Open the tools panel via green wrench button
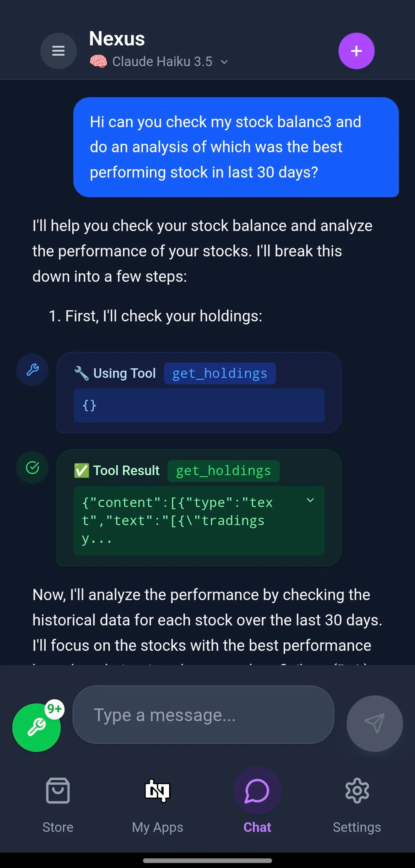 click(37, 727)
